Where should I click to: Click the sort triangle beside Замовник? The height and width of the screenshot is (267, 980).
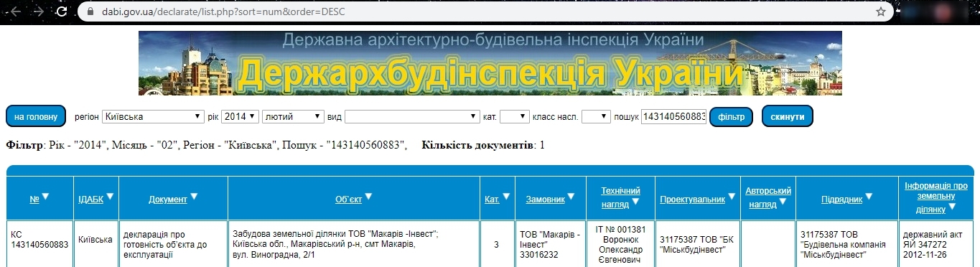(x=572, y=197)
